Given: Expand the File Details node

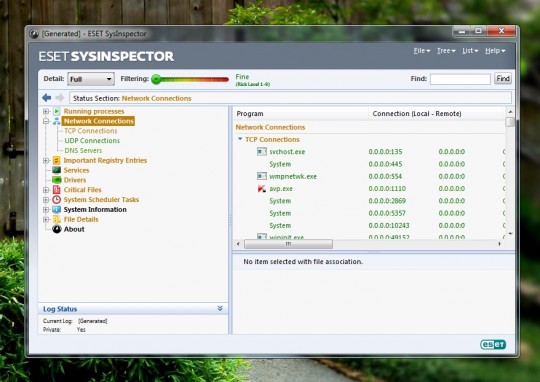Looking at the screenshot, I should click(x=46, y=219).
